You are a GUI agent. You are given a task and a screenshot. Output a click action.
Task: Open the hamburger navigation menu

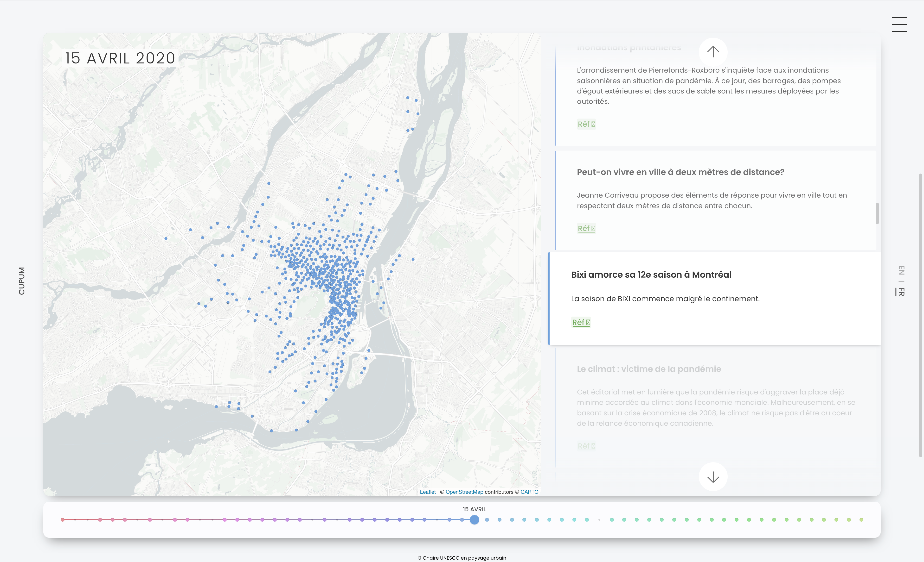[899, 24]
